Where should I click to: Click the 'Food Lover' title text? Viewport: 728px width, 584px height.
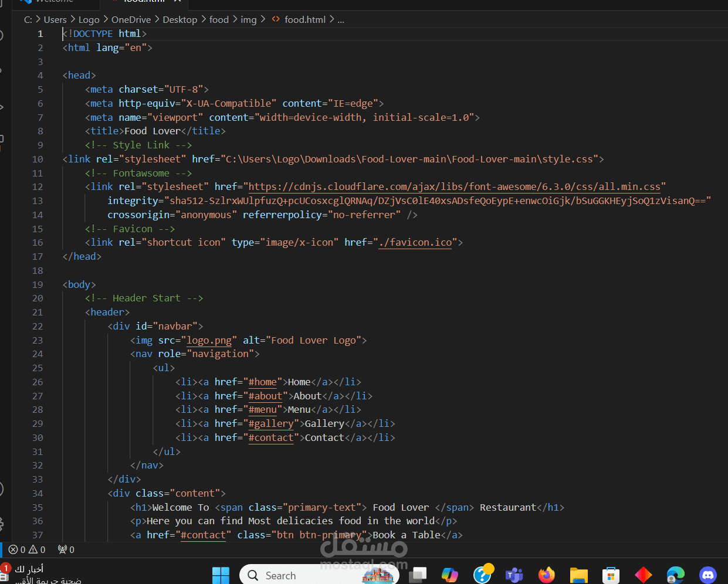coord(153,131)
